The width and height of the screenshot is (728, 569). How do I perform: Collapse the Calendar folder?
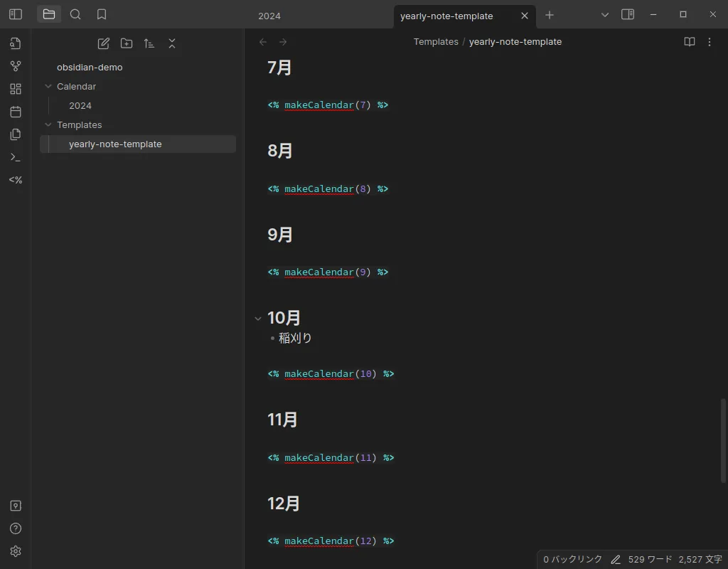click(x=48, y=87)
